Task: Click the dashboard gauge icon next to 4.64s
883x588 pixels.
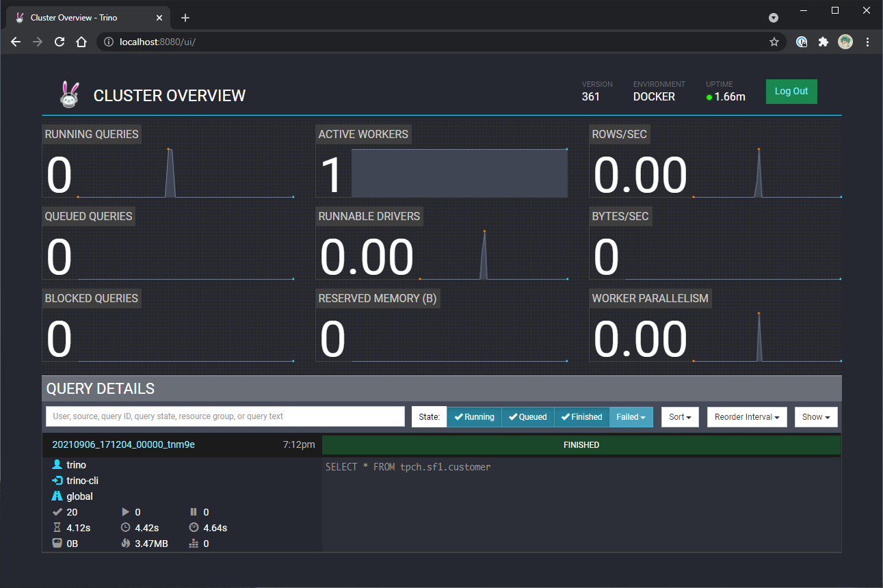Action: [193, 528]
